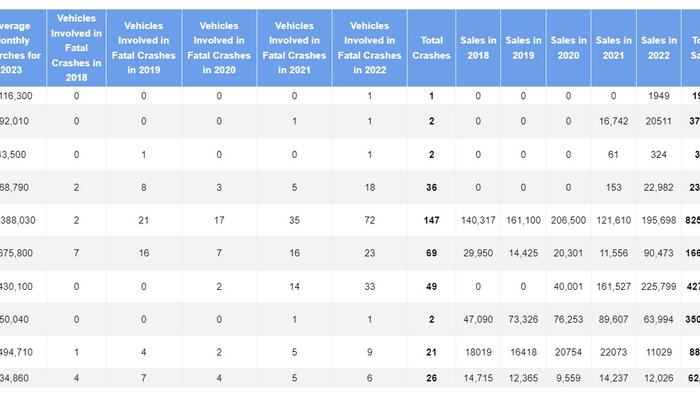The image size is (700, 394).
Task: Click the sales cell 63,994
Action: tap(658, 319)
